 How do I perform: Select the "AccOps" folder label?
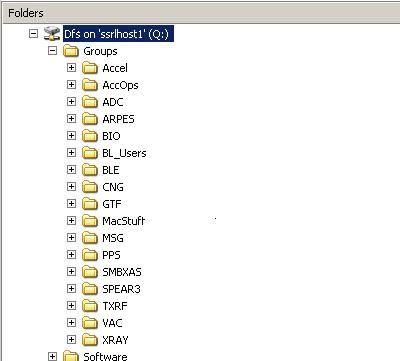120,85
